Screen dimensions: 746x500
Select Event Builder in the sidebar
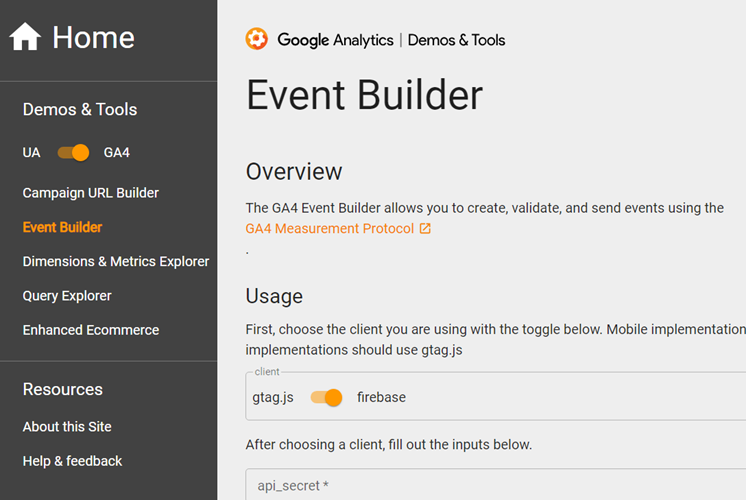(x=62, y=227)
